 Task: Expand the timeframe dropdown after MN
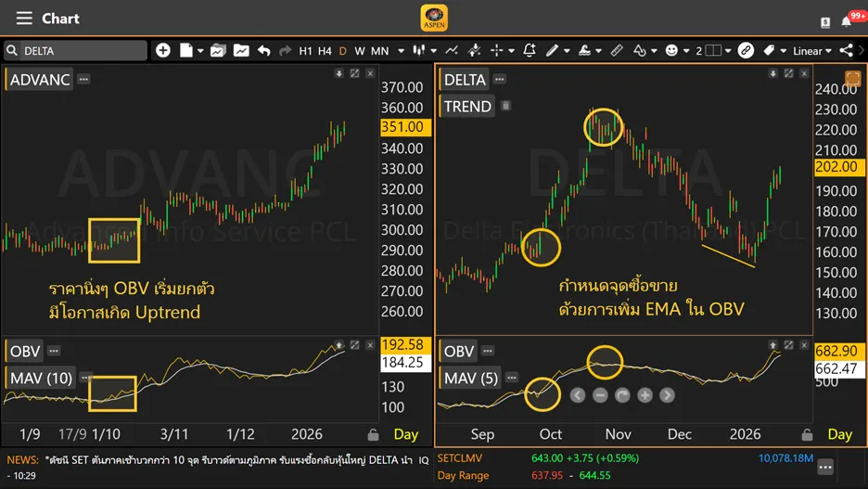pyautogui.click(x=401, y=51)
